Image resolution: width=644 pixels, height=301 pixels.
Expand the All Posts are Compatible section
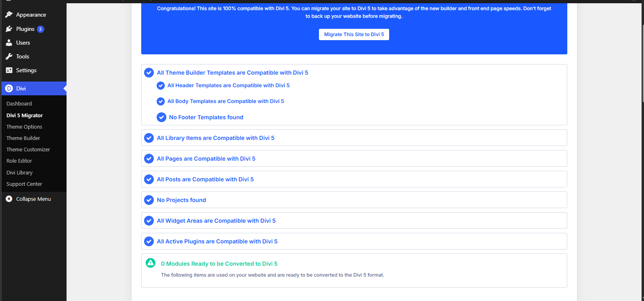354,179
